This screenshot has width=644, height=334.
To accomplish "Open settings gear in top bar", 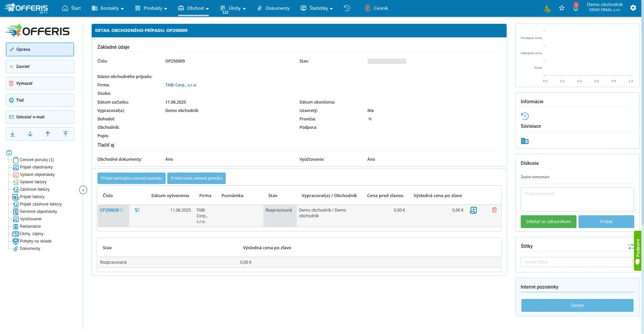I will tap(633, 8).
